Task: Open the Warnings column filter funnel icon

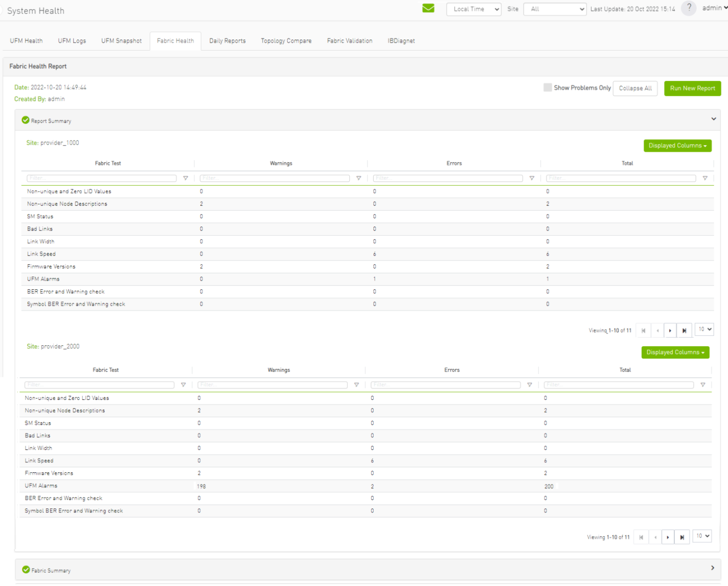Action: pyautogui.click(x=359, y=178)
